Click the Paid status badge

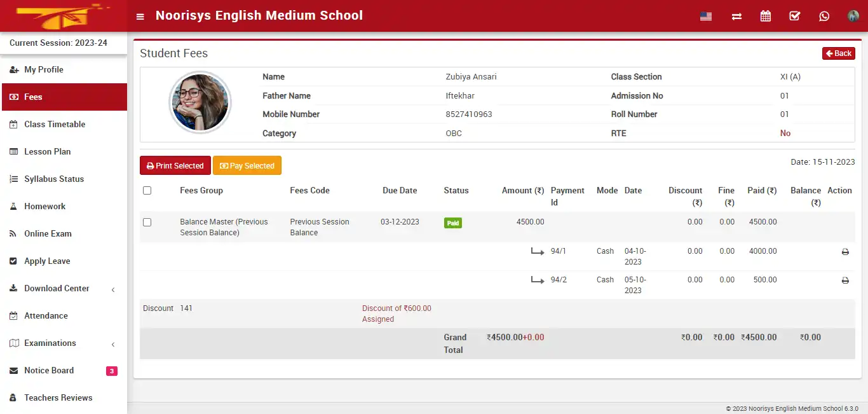pyautogui.click(x=452, y=222)
